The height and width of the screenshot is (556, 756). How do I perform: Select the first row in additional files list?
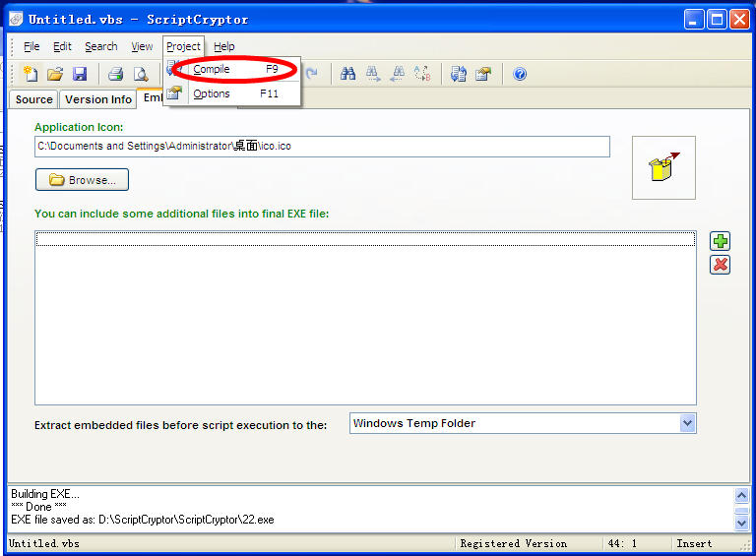click(x=365, y=239)
